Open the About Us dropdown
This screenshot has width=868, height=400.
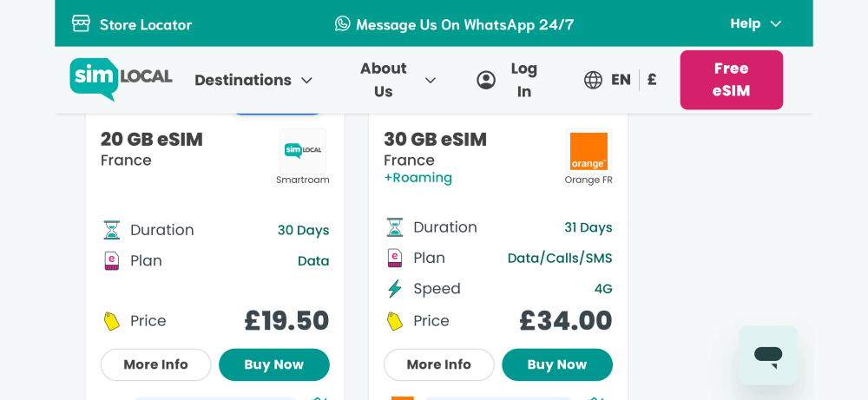click(398, 80)
